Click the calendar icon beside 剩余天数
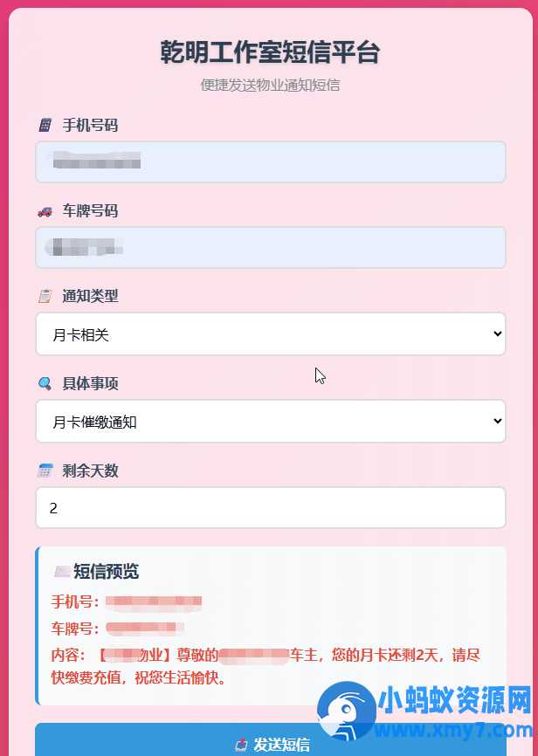 point(44,471)
